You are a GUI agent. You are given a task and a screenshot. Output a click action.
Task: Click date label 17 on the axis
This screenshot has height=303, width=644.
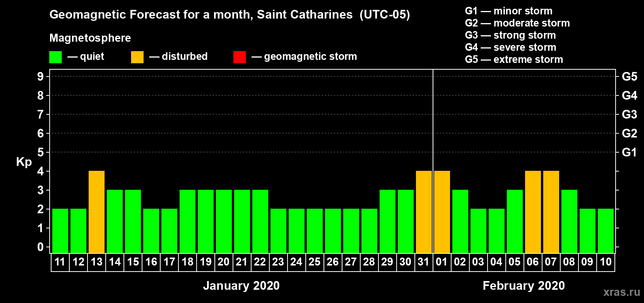169,262
